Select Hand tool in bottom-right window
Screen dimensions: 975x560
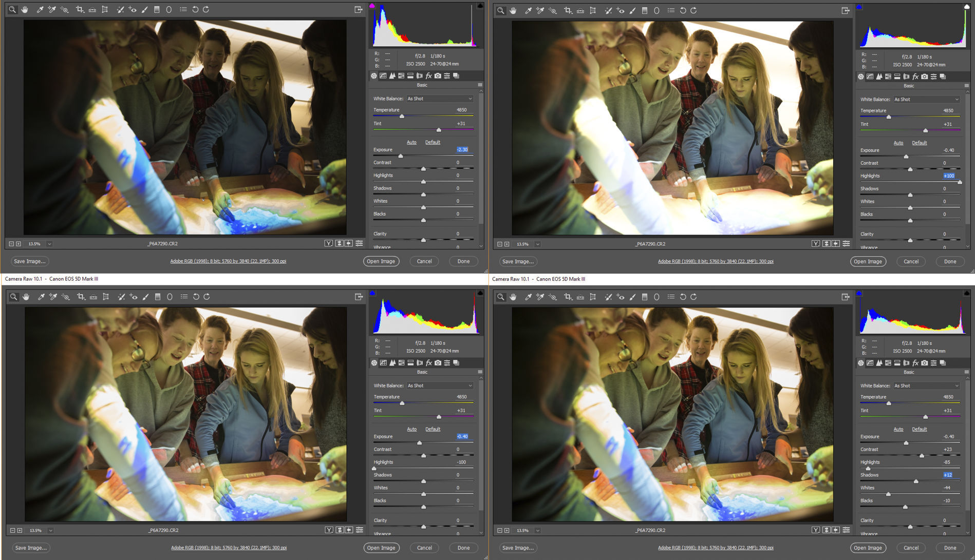(513, 297)
